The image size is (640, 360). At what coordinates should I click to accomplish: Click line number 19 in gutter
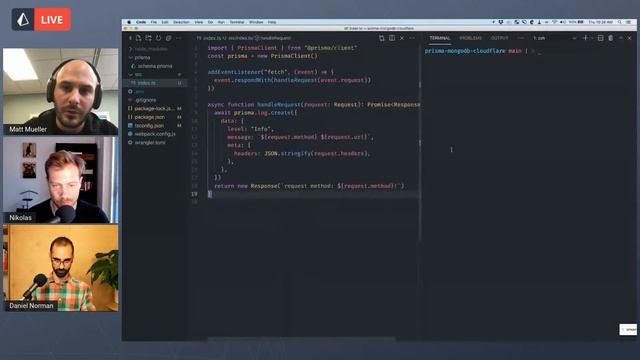point(195,194)
